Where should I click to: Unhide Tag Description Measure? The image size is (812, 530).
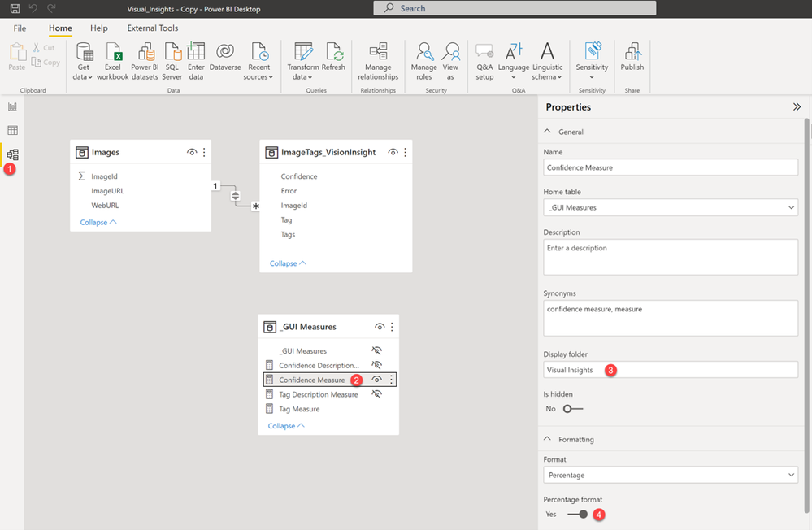[377, 394]
